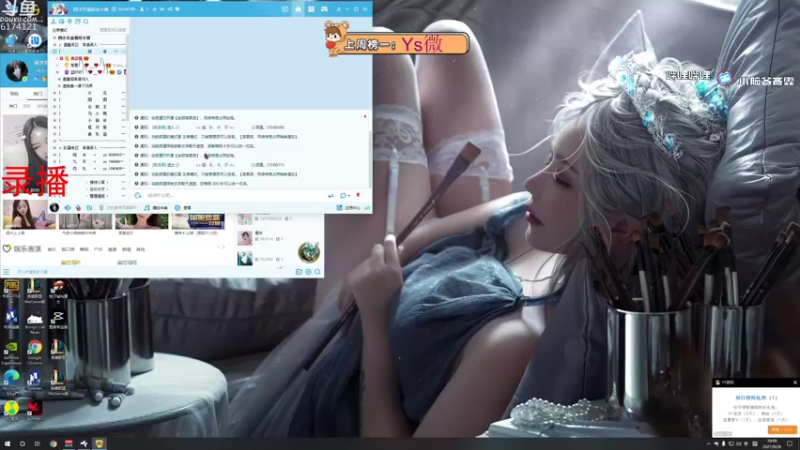Image resolution: width=800 pixels, height=450 pixels.
Task: Click the game controller icon in YY header
Action: tap(324, 9)
